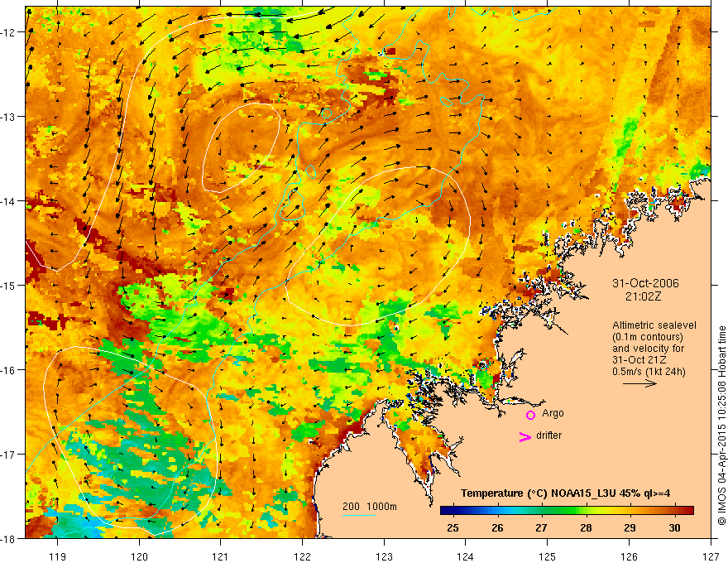728x563 pixels.
Task: Click the 'drifter' legend label
Action: click(548, 435)
